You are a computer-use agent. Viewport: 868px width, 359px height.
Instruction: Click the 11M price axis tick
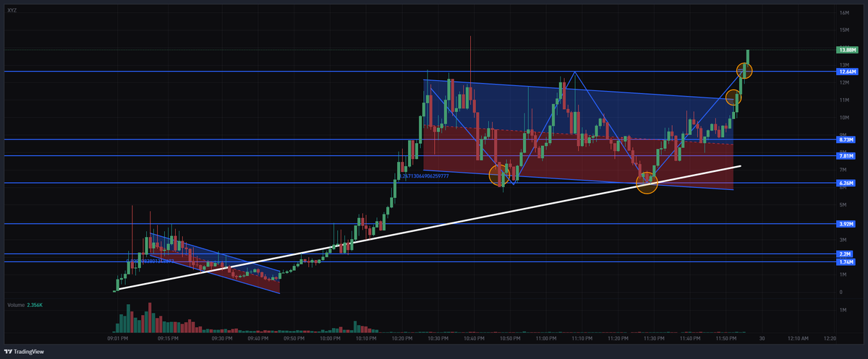(844, 100)
